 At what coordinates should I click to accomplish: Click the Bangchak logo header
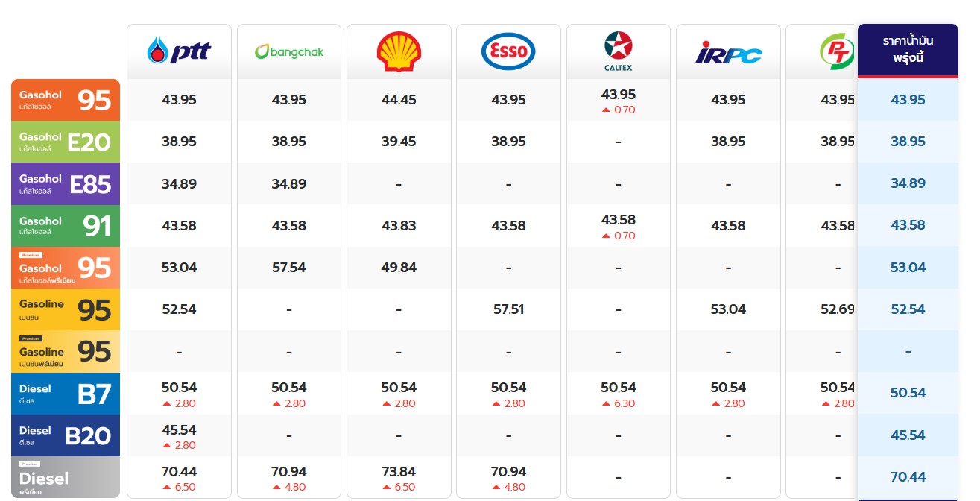point(288,51)
